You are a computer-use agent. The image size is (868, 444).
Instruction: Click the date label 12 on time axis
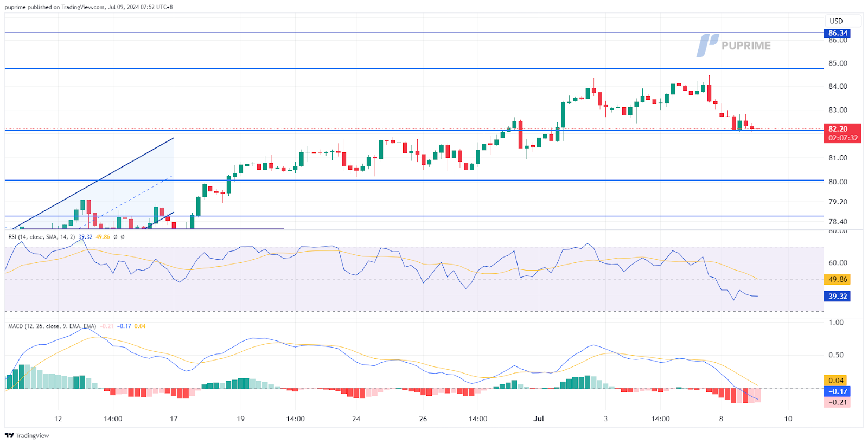coord(58,419)
